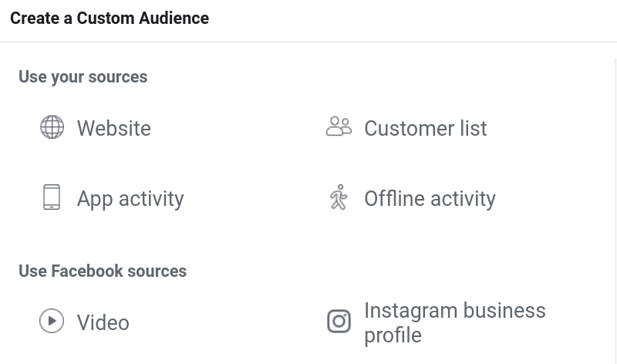Click the globe icon for Website
Viewport: 617px width, 364px height.
tap(52, 127)
